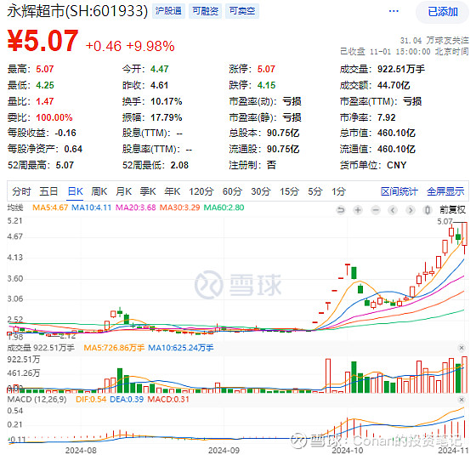Close the MACD indicator panel

point(462,400)
